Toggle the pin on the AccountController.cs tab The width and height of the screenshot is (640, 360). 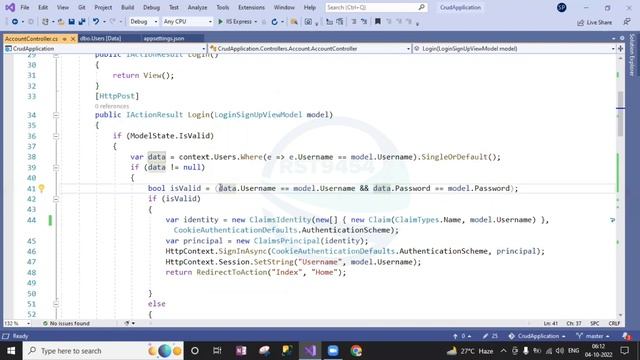(64, 39)
